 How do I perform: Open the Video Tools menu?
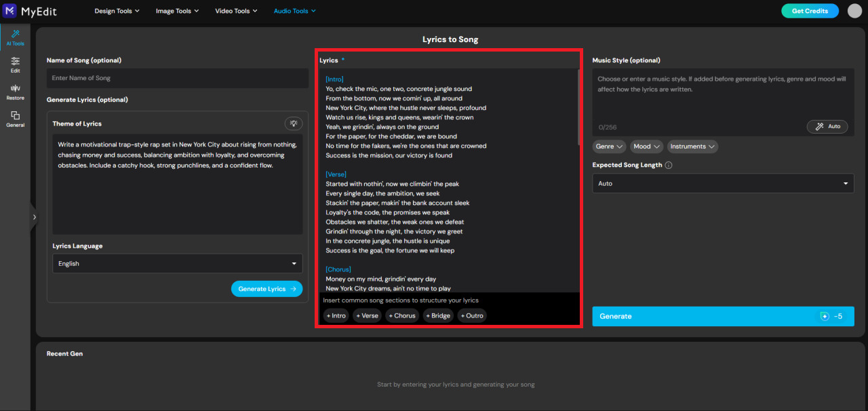click(235, 10)
